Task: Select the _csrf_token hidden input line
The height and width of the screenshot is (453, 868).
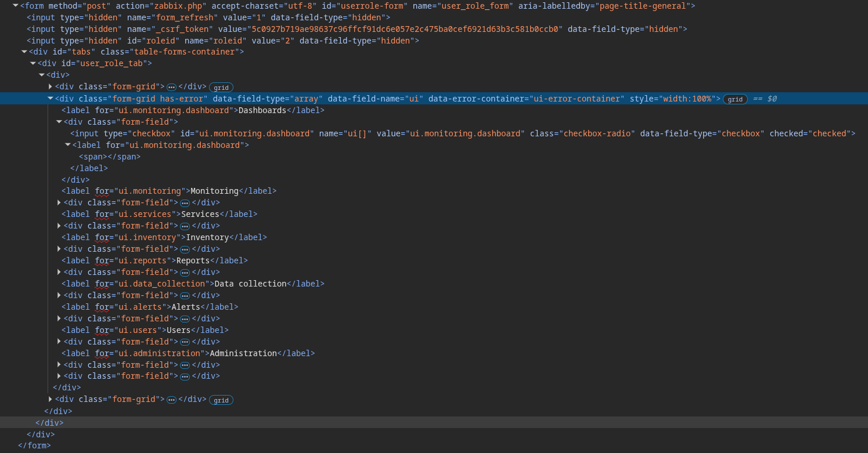Action: (x=348, y=29)
